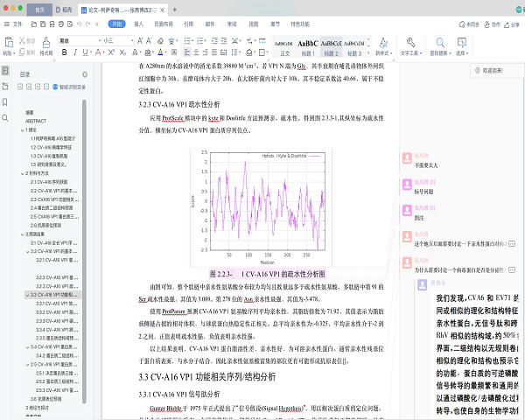Switch to the 插入 (Insert) ribbon tab

tap(139, 24)
